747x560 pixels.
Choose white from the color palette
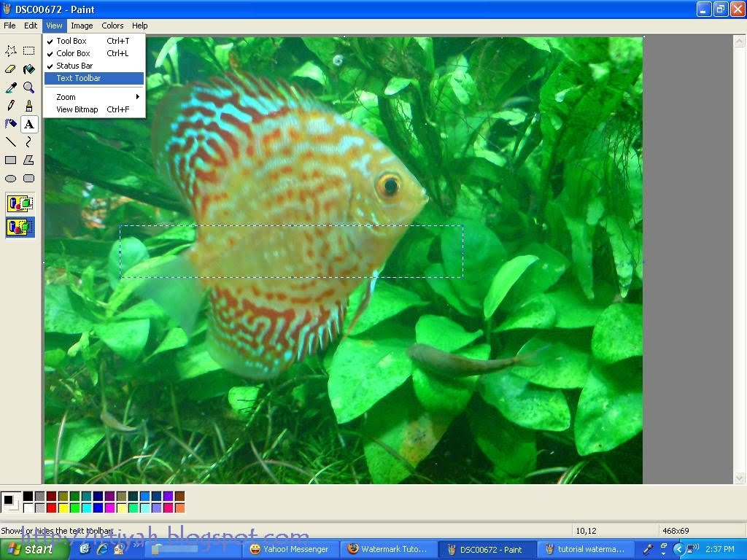pyautogui.click(x=28, y=508)
